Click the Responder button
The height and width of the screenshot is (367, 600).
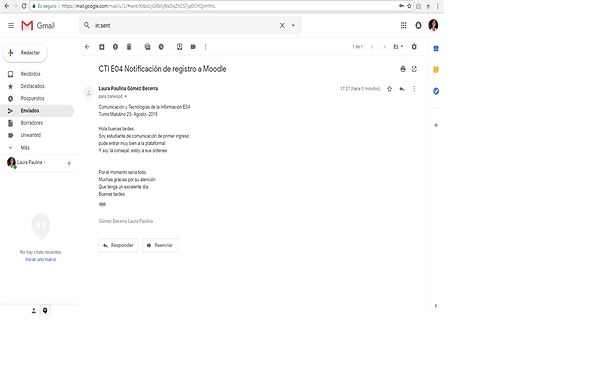[x=119, y=245]
